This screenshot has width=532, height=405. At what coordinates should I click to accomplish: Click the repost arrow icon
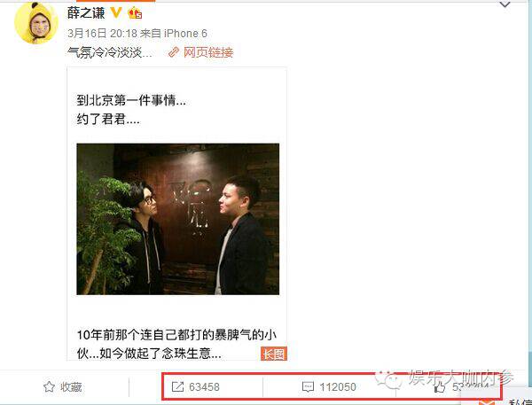(177, 386)
